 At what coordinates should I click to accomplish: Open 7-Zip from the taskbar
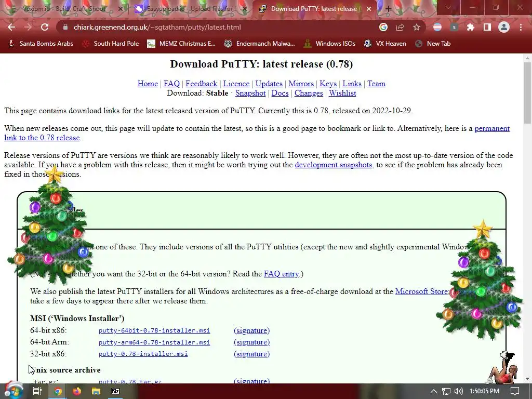pyautogui.click(x=115, y=391)
